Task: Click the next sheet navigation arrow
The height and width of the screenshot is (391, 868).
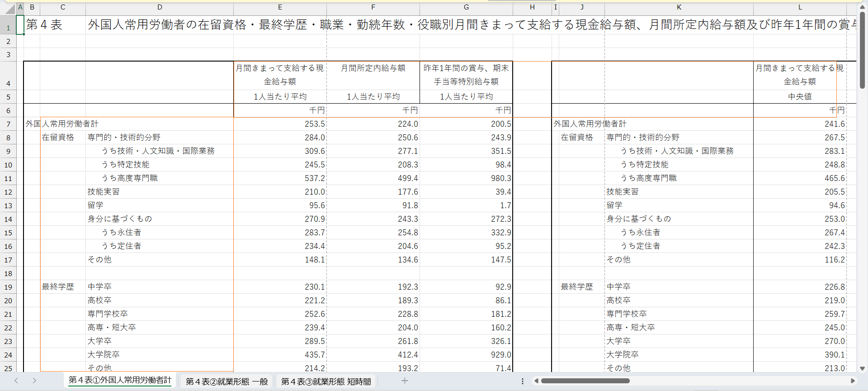Action: tap(34, 381)
